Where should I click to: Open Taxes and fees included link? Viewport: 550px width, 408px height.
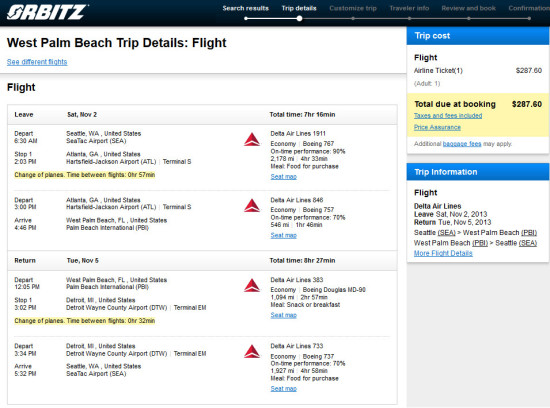pos(448,115)
